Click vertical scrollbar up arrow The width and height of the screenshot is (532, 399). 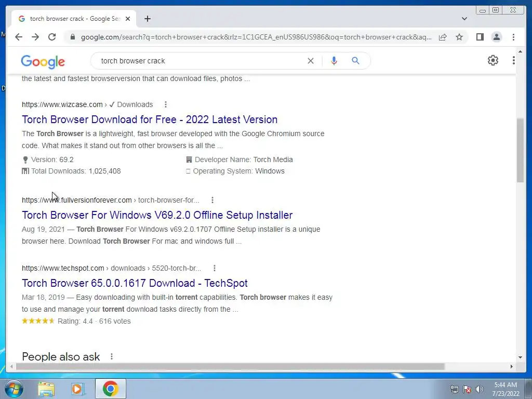pos(520,51)
